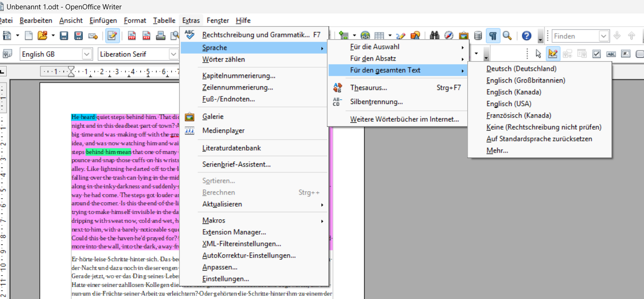
Task: Send document as e-mail icon
Action: pyautogui.click(x=93, y=36)
